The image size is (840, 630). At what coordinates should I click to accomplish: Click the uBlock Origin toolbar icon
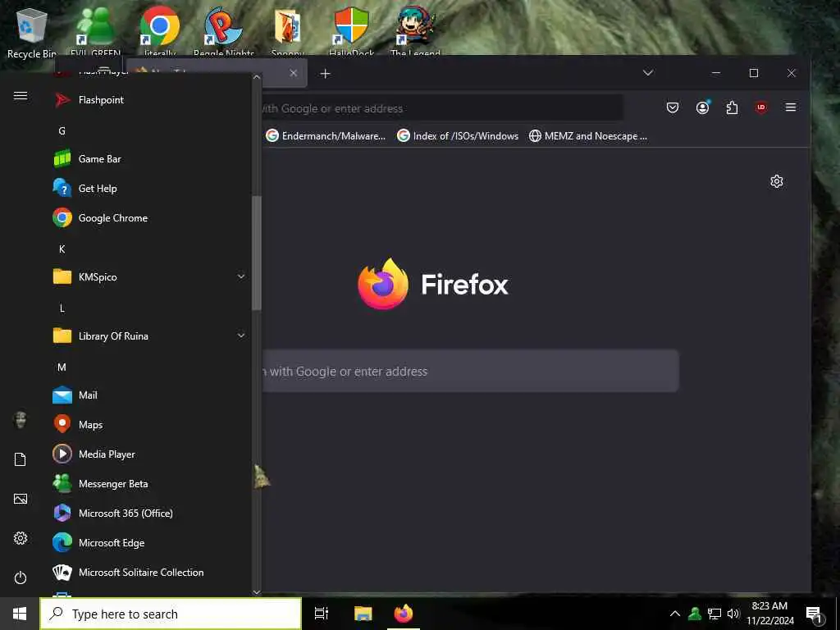coord(760,107)
